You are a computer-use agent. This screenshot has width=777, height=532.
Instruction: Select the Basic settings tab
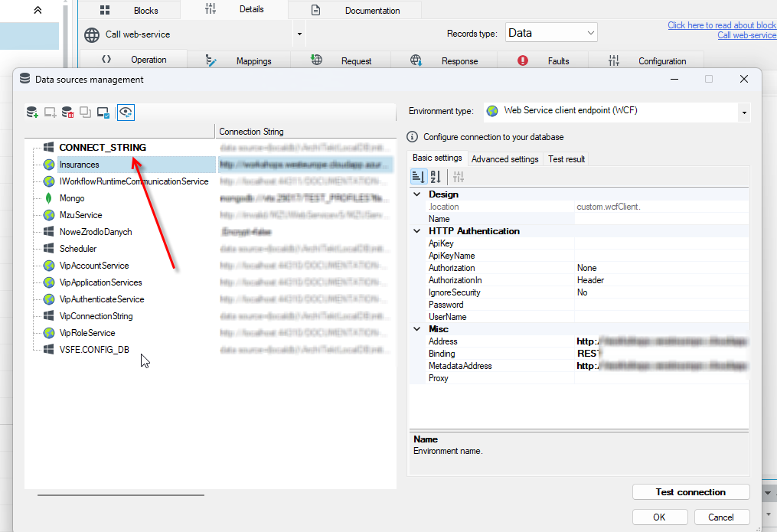tap(437, 158)
